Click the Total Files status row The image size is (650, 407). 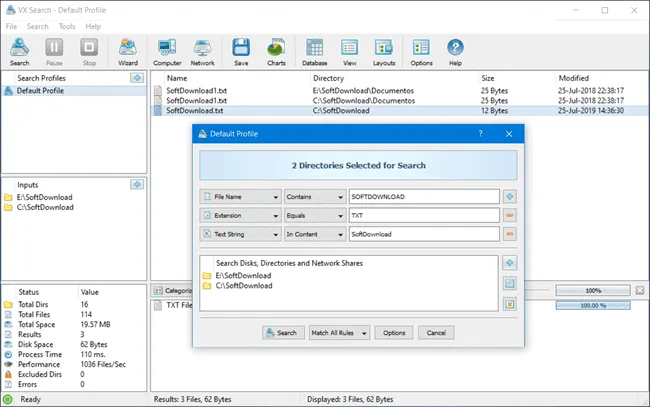(74, 315)
